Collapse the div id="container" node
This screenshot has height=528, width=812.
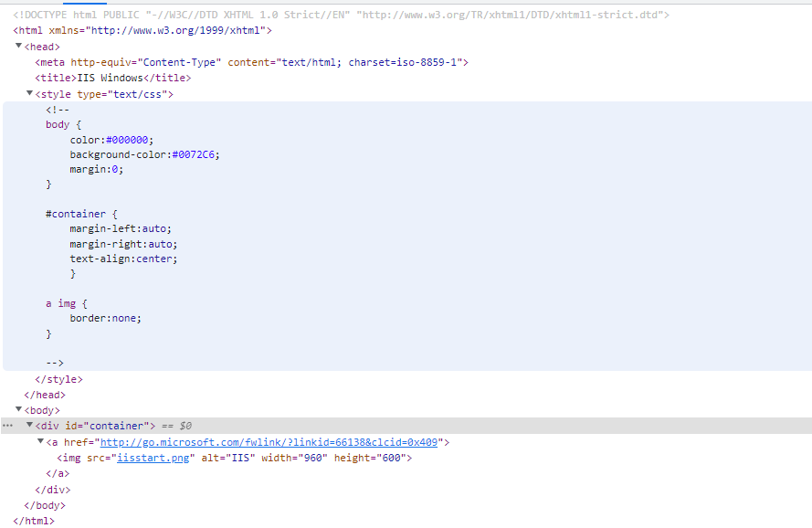click(x=30, y=426)
